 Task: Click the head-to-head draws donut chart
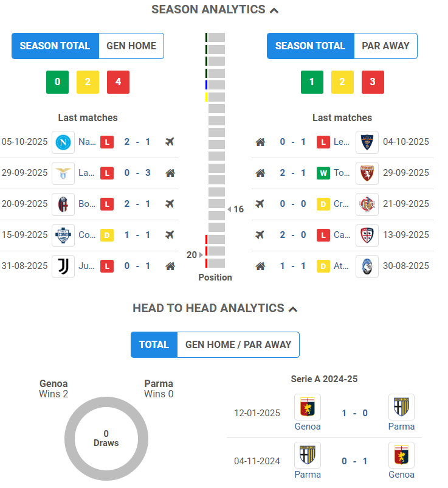click(x=106, y=439)
